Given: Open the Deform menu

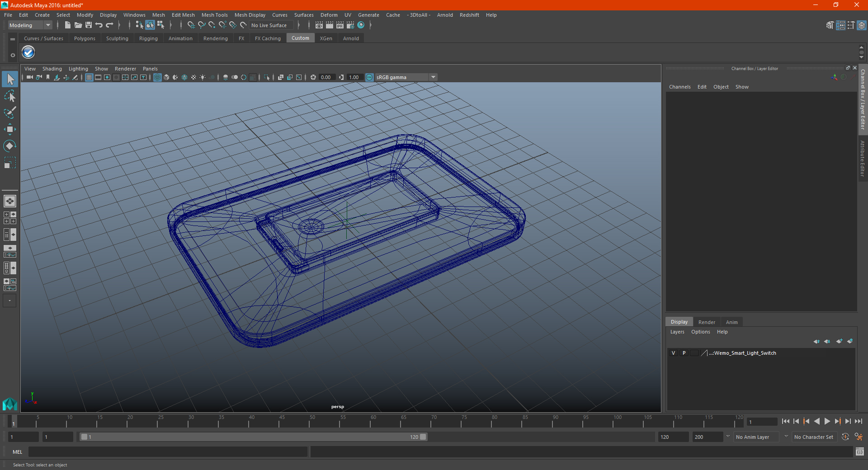Looking at the screenshot, I should (x=329, y=15).
